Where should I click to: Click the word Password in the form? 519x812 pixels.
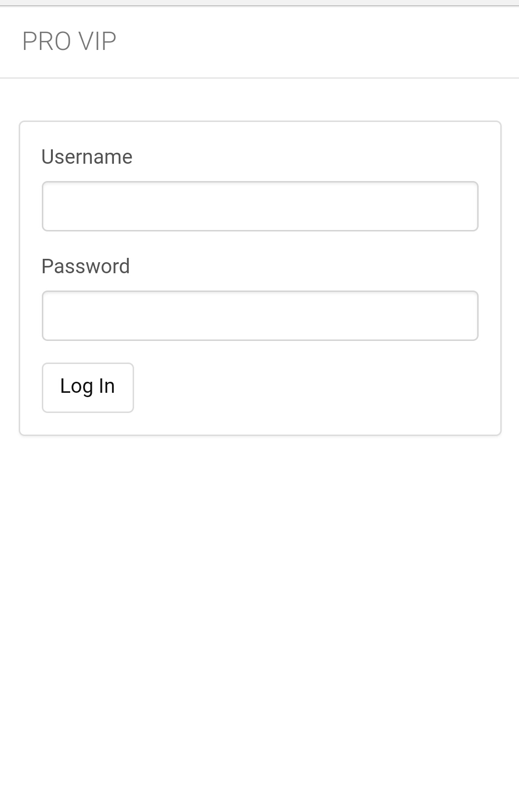(x=86, y=267)
